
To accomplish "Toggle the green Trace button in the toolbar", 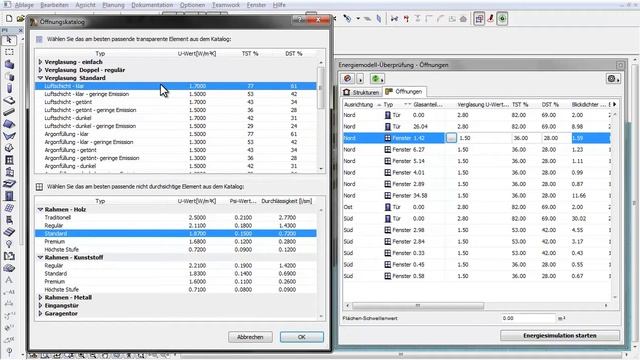I will (x=502, y=18).
